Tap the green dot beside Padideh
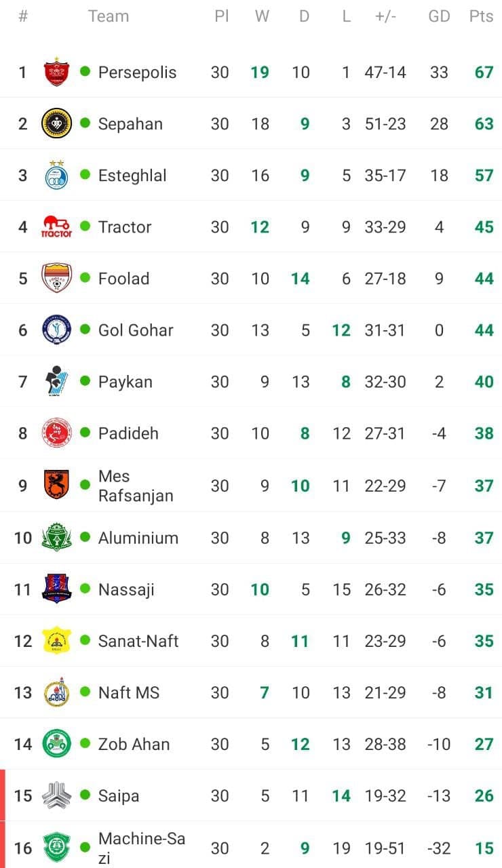The height and width of the screenshot is (868, 502). click(85, 433)
